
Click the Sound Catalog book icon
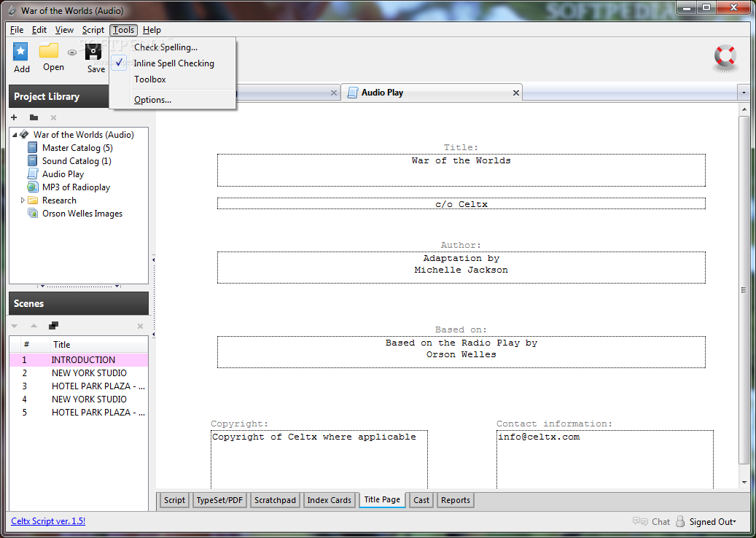tap(32, 160)
